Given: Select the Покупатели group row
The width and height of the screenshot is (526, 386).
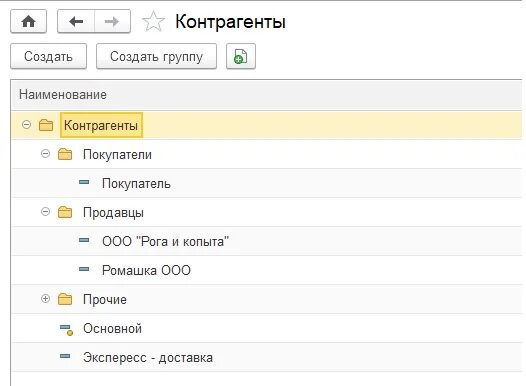Looking at the screenshot, I should click(x=267, y=154).
